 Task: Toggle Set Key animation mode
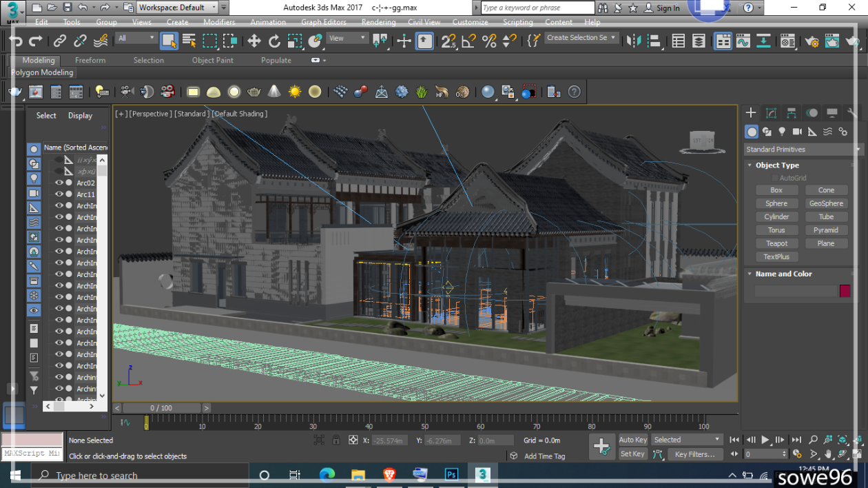click(x=632, y=454)
